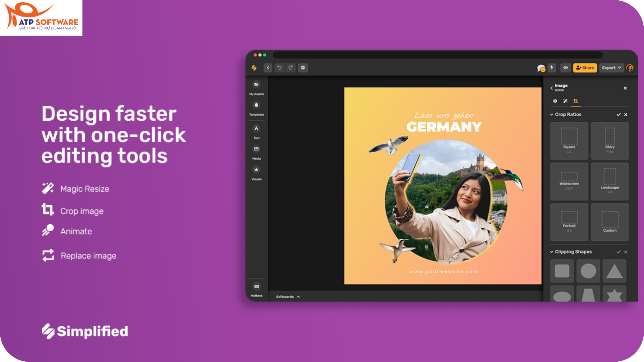Switch to the magic wand tab
The width and height of the screenshot is (644, 362).
click(565, 101)
